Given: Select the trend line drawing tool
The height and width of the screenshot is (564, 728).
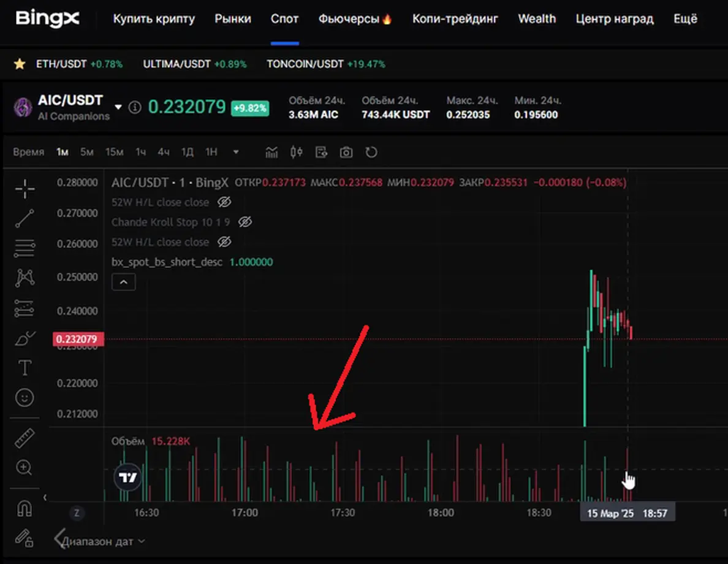Looking at the screenshot, I should [25, 218].
